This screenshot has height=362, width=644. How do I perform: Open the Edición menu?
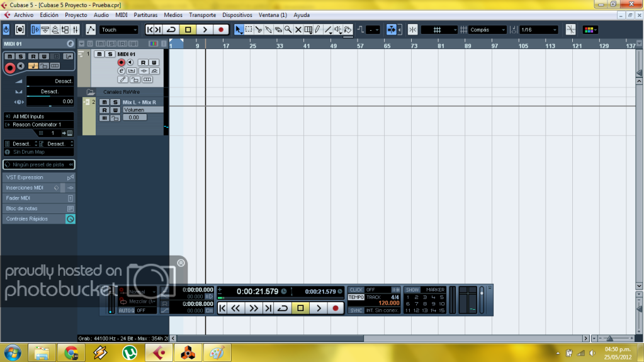click(49, 14)
